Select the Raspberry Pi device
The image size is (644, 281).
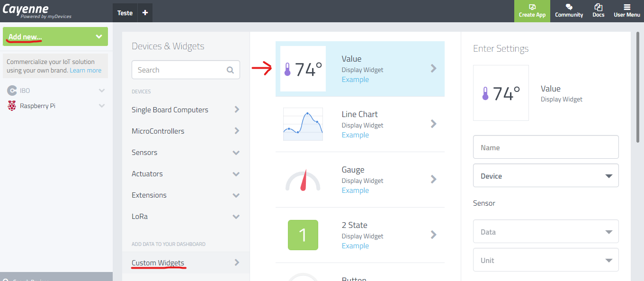pos(37,106)
